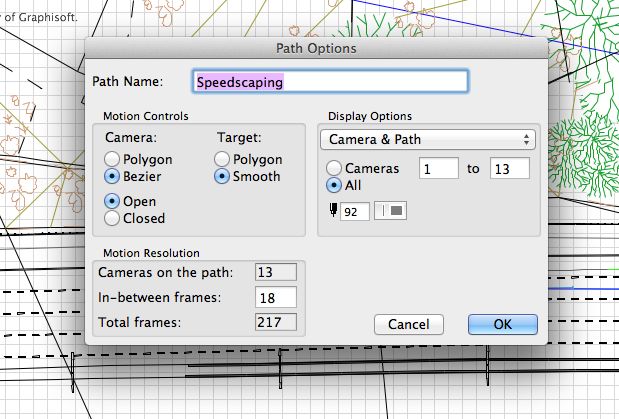Click the Path Name text field
The image size is (619, 419).
tap(330, 82)
